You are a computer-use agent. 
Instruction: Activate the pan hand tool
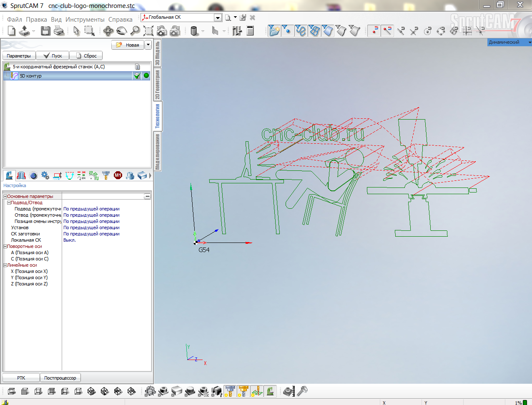pyautogui.click(x=122, y=31)
